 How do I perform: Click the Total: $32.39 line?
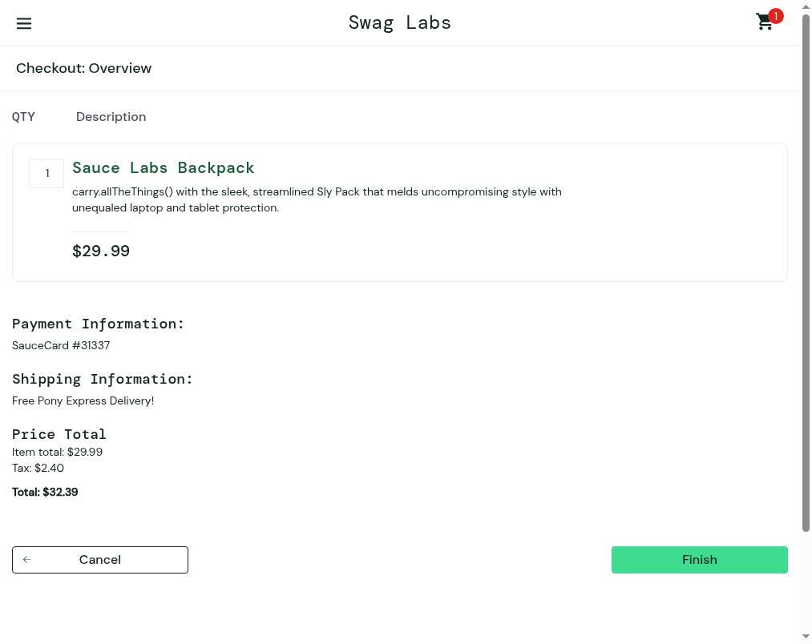coord(45,493)
